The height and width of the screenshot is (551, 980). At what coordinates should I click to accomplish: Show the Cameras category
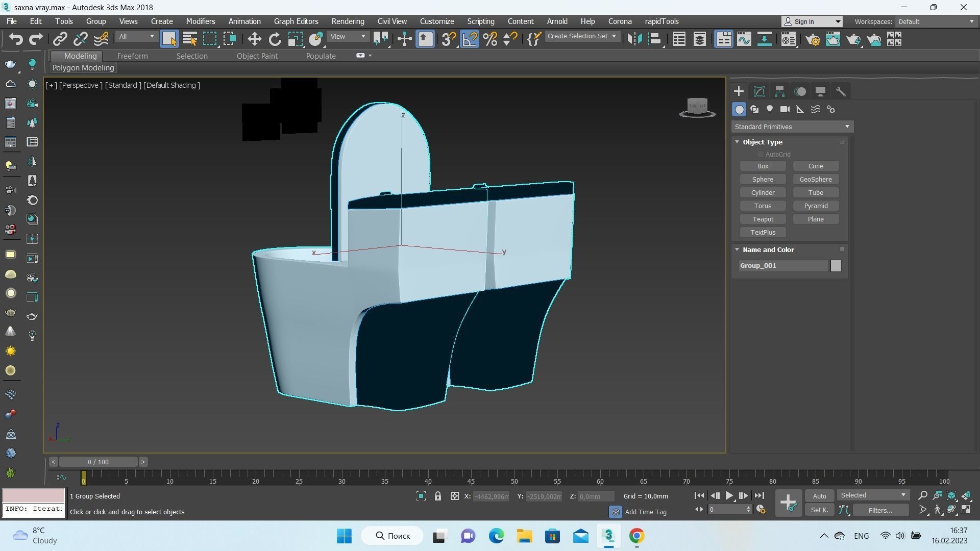[x=785, y=110]
